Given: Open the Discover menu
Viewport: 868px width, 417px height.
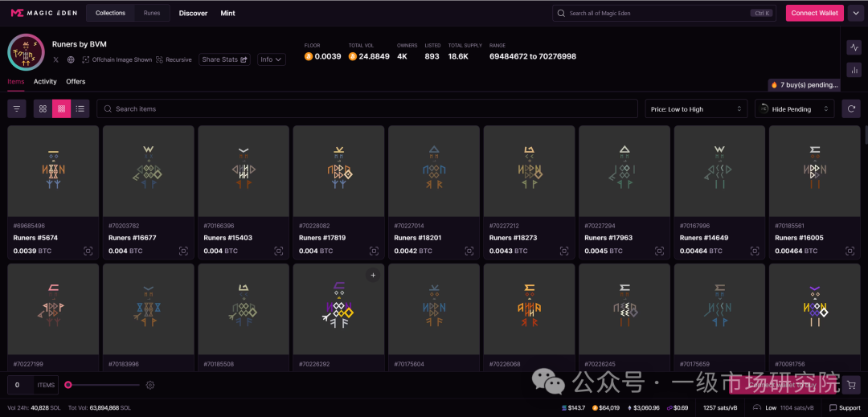Looking at the screenshot, I should point(193,13).
